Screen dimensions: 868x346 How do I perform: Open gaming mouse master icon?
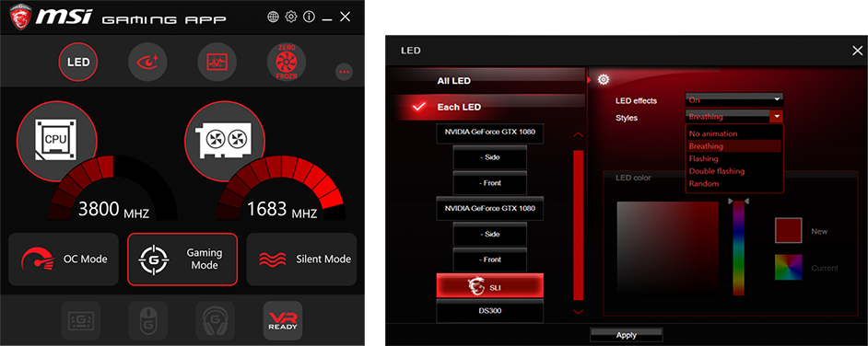click(147, 320)
